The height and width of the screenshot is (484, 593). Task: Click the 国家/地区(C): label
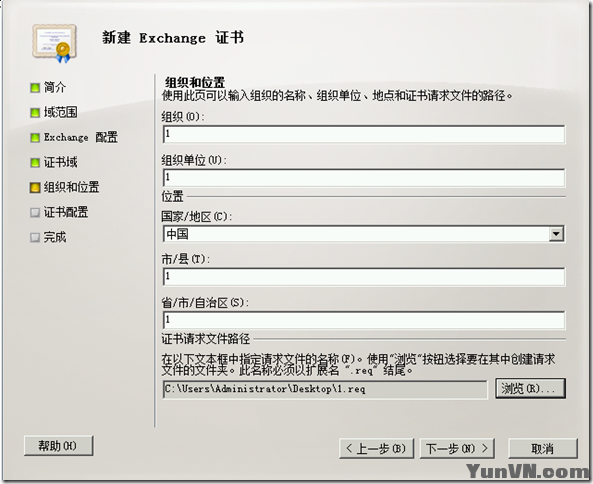(x=197, y=217)
